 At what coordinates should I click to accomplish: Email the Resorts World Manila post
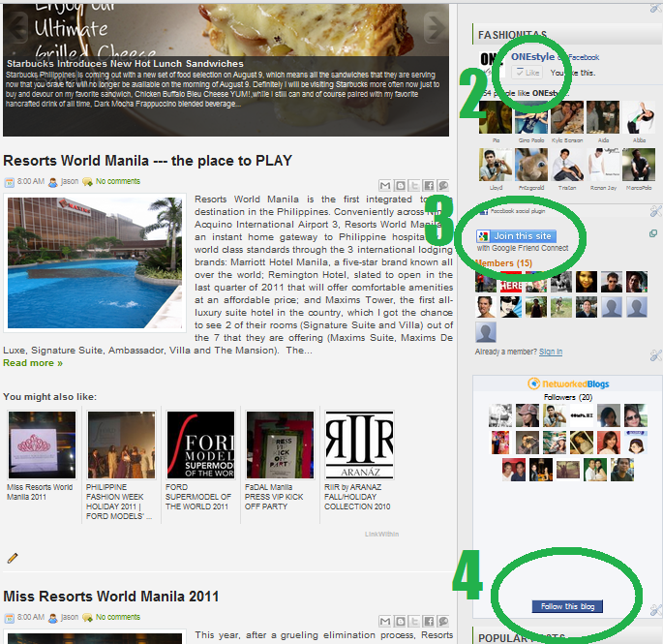pos(385,185)
